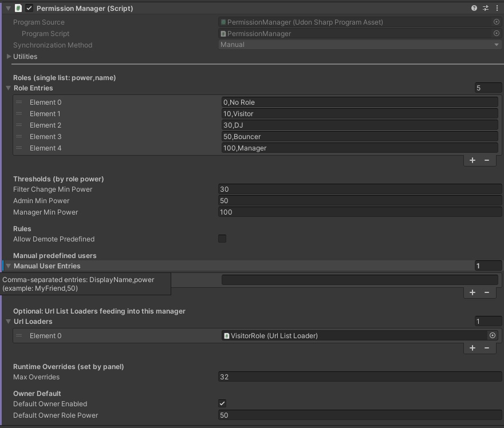Click the object picker circle for Program Script
Screen dimensions: 504x428
click(x=496, y=33)
